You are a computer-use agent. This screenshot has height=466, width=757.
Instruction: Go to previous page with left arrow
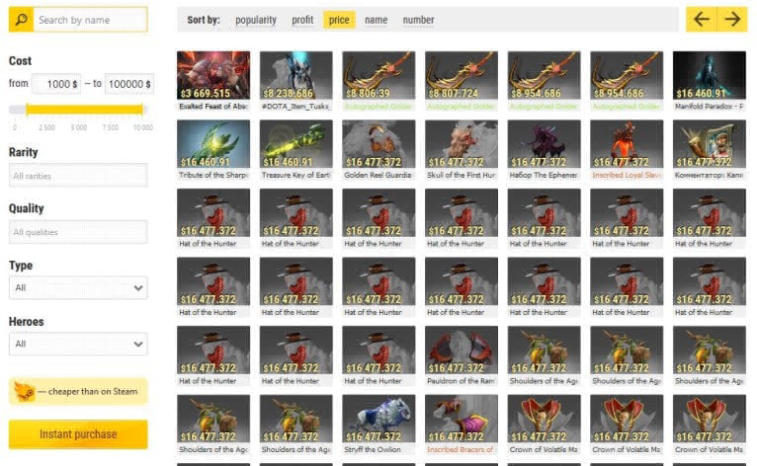tap(701, 19)
